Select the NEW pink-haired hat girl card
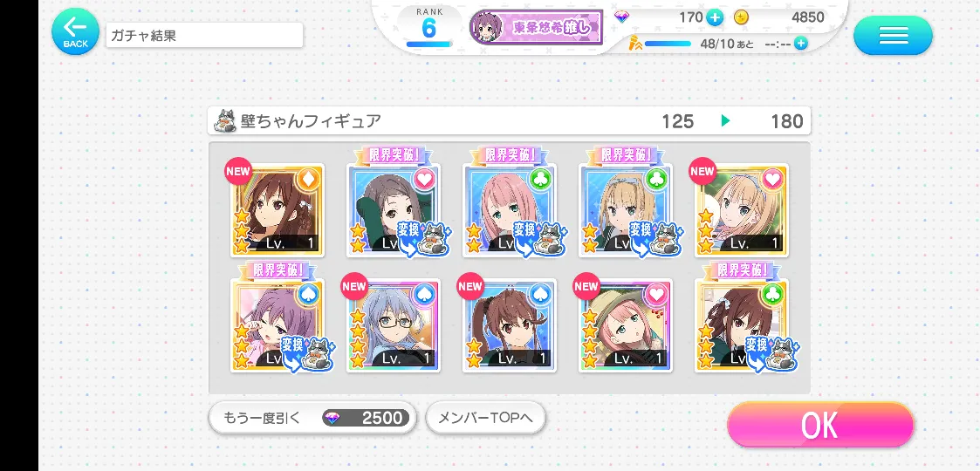 [626, 325]
